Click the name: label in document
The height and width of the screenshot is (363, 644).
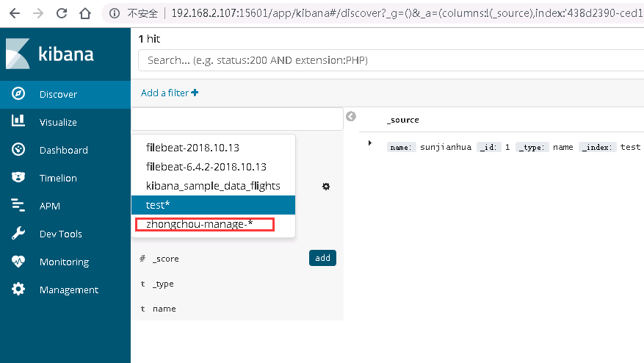401,147
